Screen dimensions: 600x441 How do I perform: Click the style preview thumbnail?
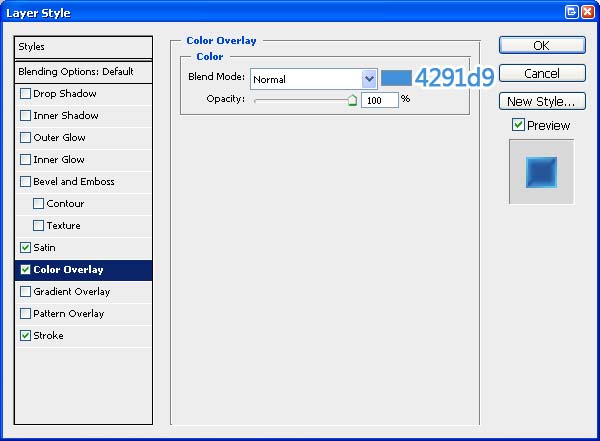click(541, 172)
